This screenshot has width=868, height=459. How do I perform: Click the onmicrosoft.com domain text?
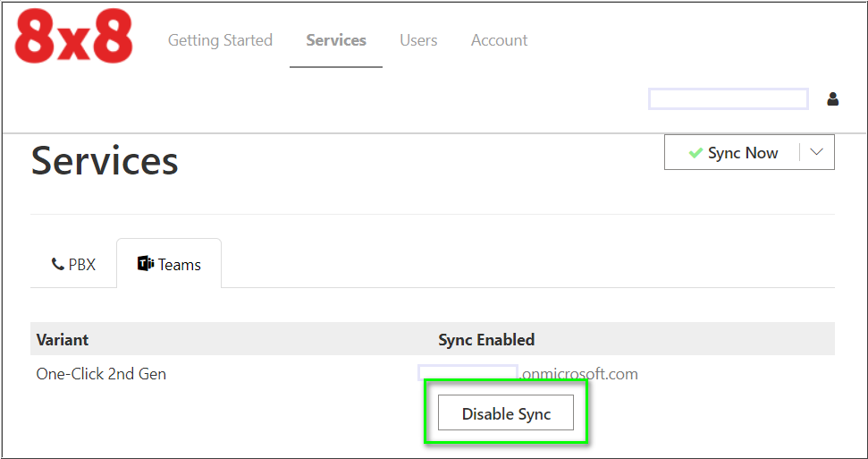coord(579,374)
